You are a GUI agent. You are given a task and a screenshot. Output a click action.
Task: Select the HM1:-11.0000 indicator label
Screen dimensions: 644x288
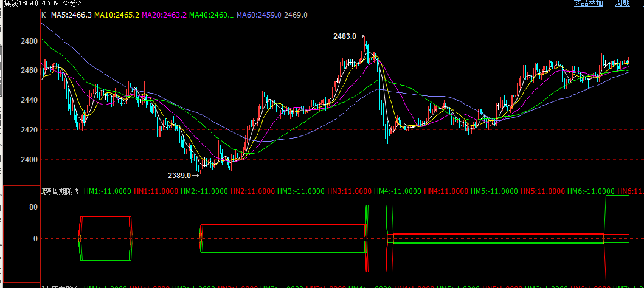tap(106, 191)
